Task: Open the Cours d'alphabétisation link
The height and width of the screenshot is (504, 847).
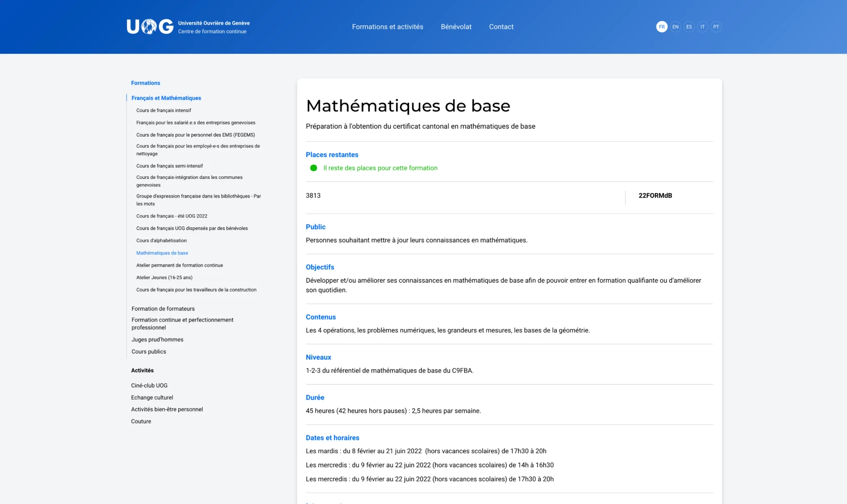Action: (161, 241)
